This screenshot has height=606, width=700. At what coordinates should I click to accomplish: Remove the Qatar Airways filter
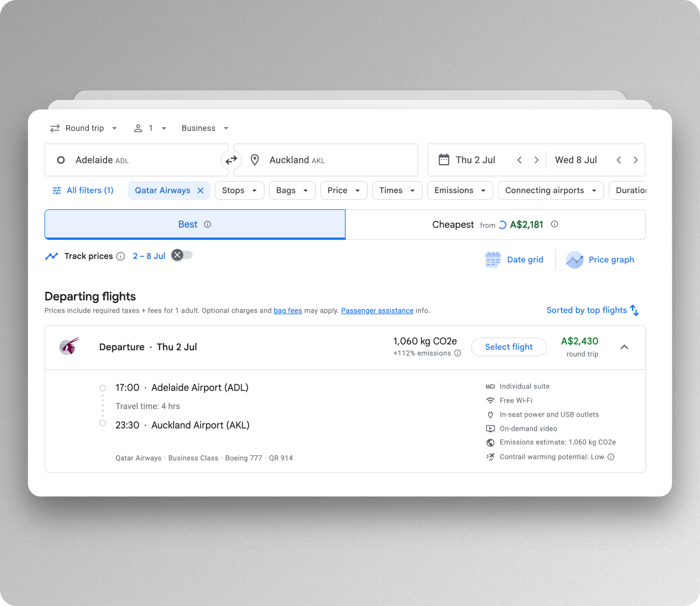click(201, 190)
